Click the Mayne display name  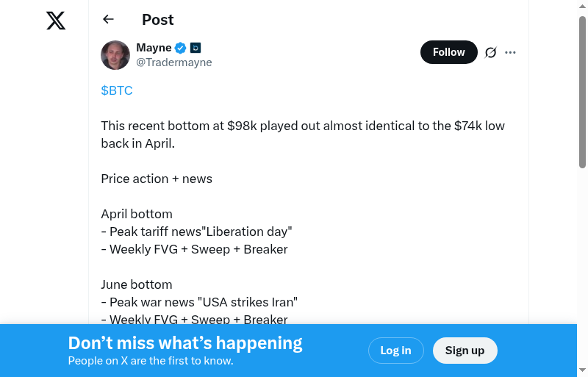coord(154,48)
